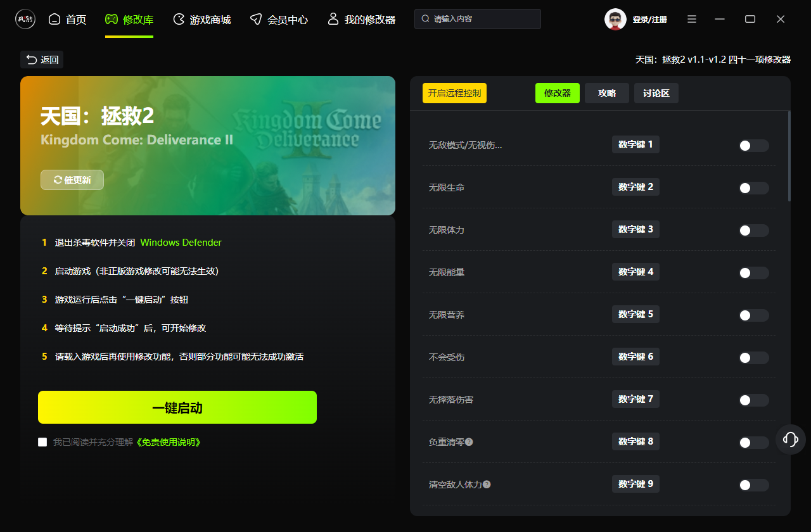Enable the 不会受伤 toggle
The height and width of the screenshot is (532, 811).
[x=754, y=358]
